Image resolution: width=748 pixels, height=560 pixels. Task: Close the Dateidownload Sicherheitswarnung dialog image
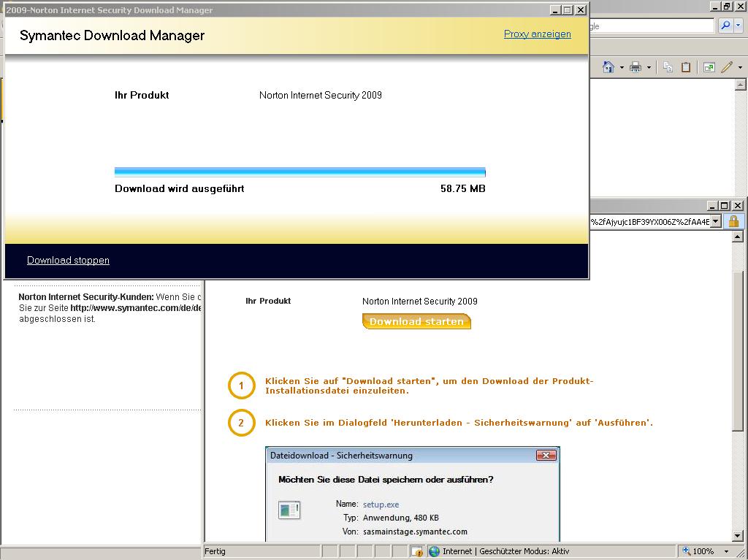click(x=546, y=455)
